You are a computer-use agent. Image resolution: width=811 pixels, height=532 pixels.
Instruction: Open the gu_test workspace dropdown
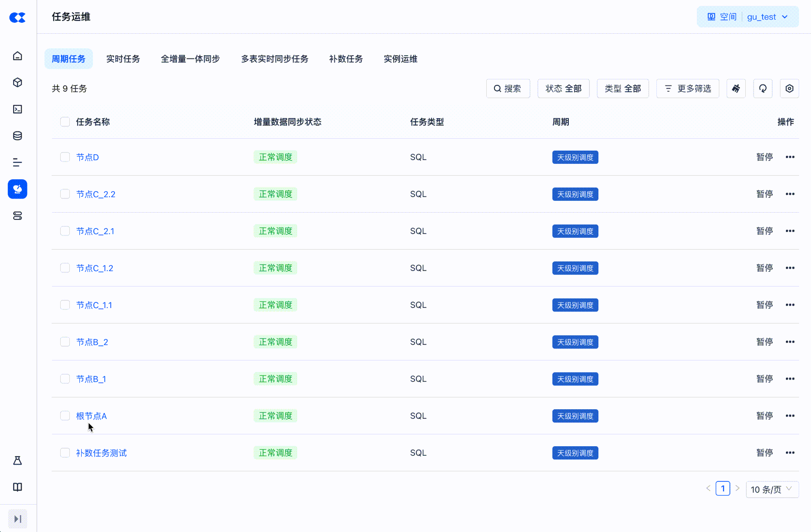pos(767,17)
